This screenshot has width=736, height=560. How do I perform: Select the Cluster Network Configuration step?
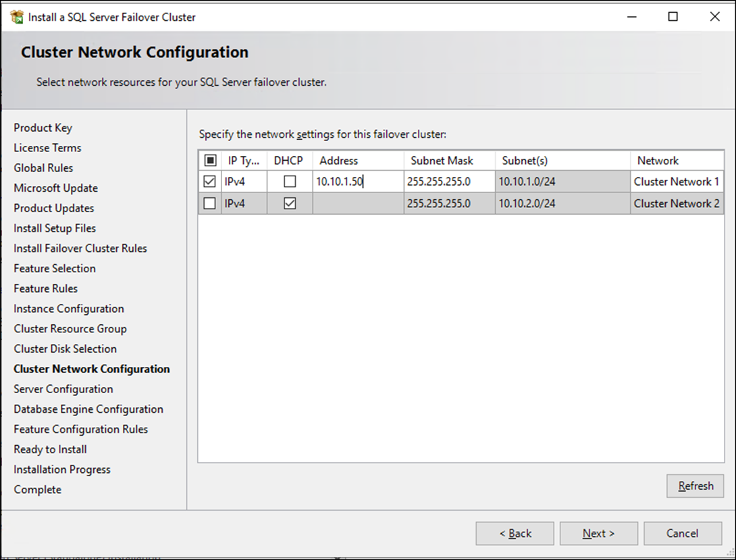click(x=92, y=369)
